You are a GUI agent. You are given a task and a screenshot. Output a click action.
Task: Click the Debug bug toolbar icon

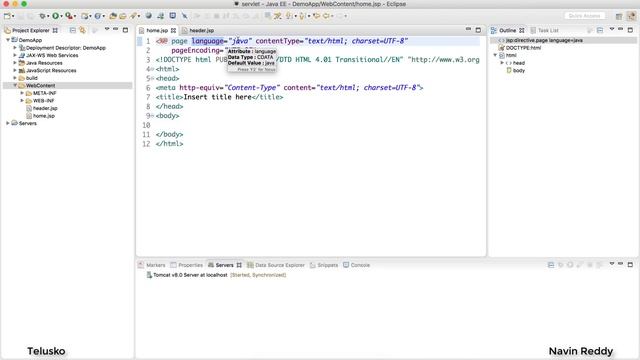pos(42,16)
